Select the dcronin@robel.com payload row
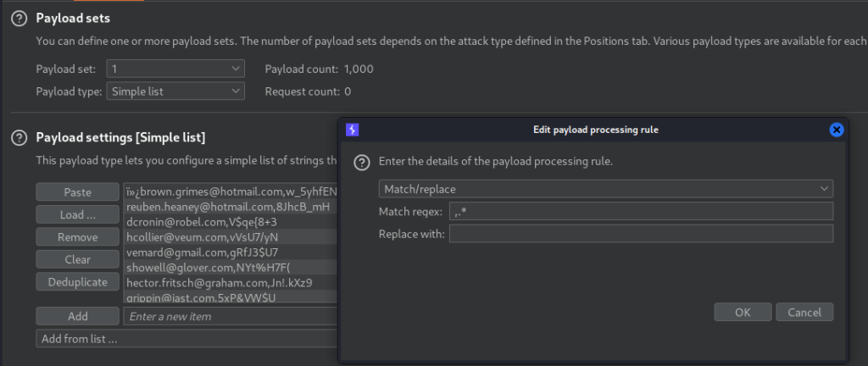This screenshot has height=366, width=868. click(x=231, y=222)
